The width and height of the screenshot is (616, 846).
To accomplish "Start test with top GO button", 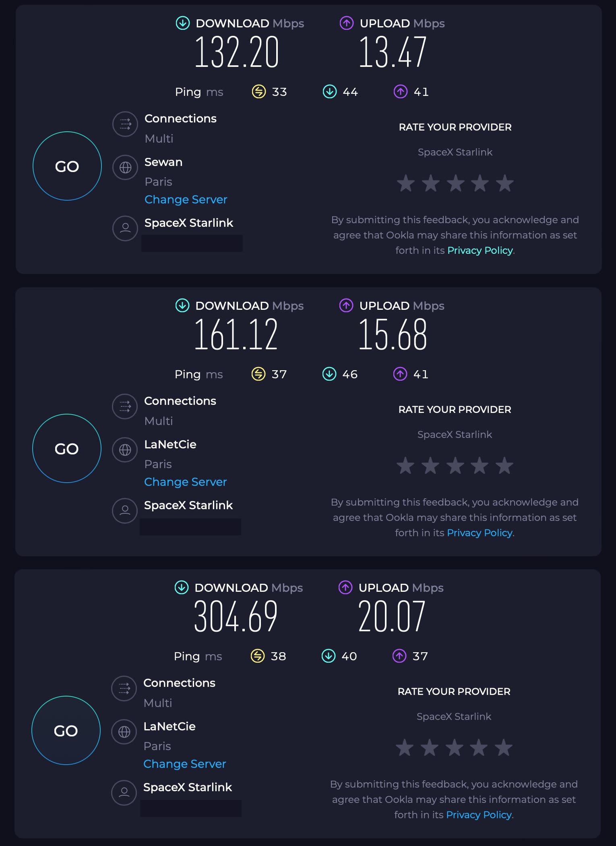I will coord(67,166).
